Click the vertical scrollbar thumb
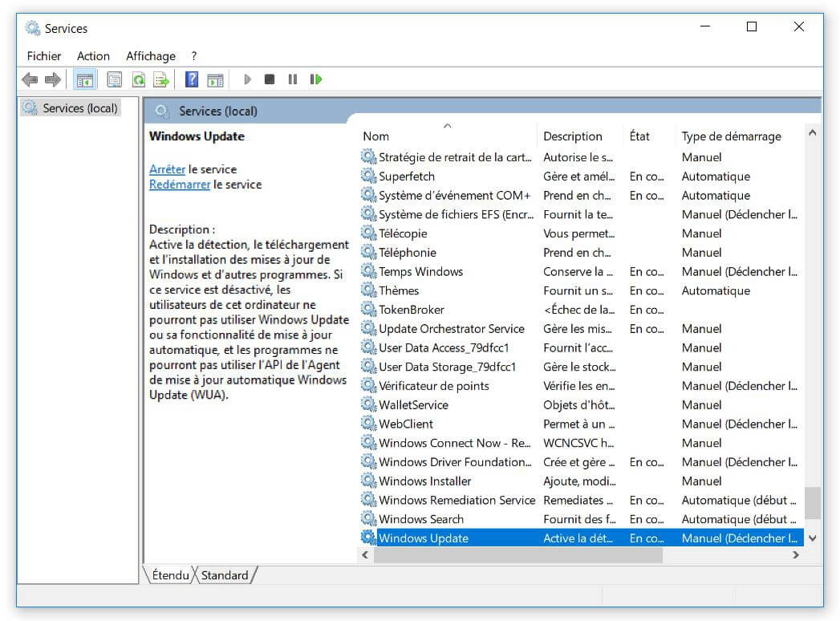The height and width of the screenshot is (621, 840). coord(813,502)
